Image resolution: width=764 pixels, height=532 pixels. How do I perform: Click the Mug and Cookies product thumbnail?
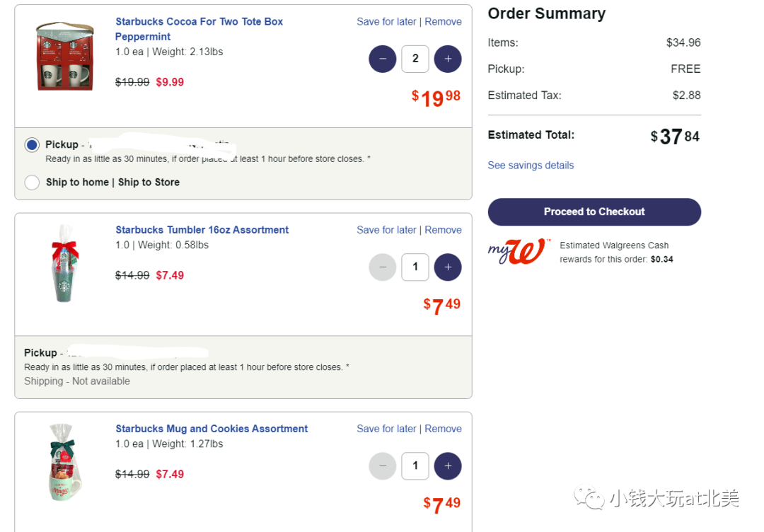(64, 463)
